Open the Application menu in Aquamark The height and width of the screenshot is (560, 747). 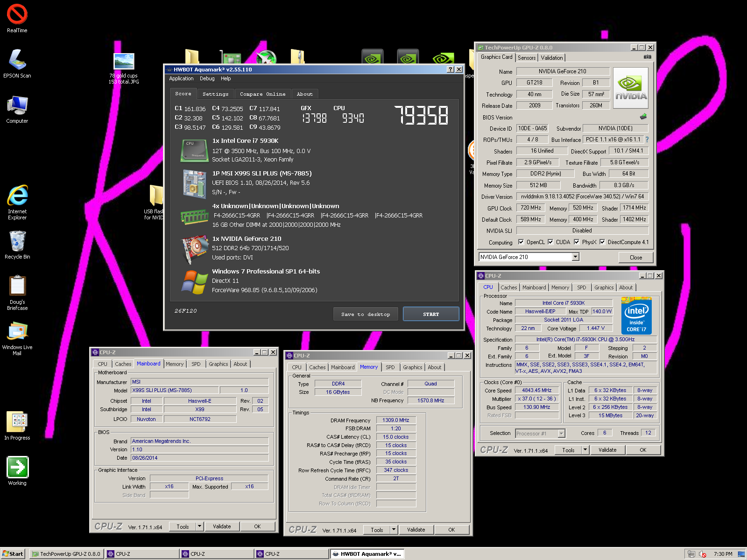(x=181, y=78)
